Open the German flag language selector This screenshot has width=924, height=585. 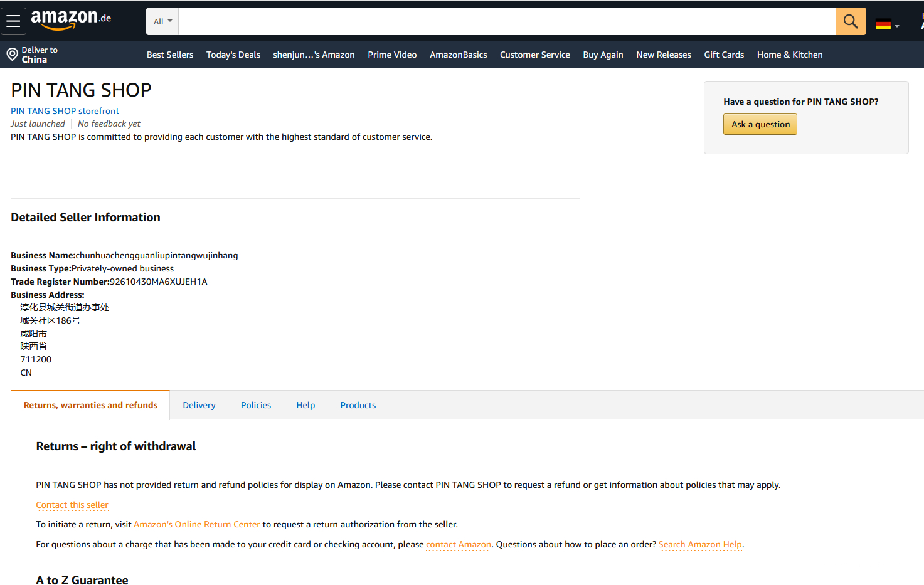(x=887, y=25)
